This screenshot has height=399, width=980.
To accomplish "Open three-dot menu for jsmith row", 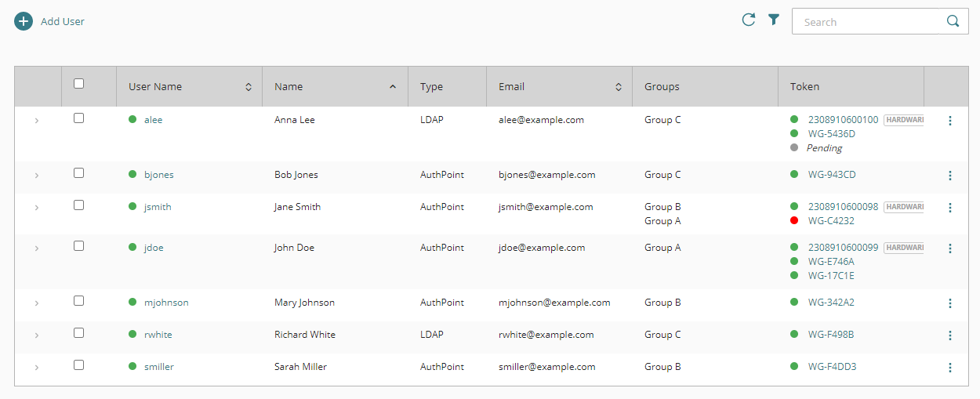I will [950, 208].
